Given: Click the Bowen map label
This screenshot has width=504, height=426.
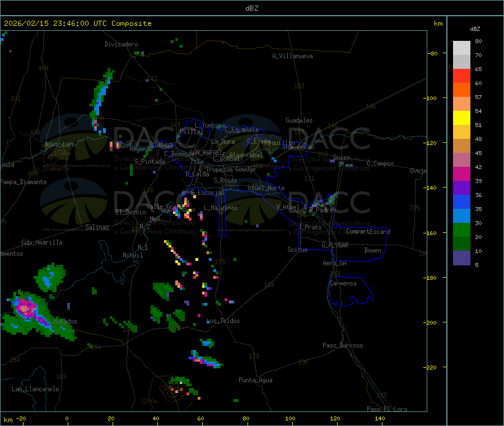Looking at the screenshot, I should pyautogui.click(x=372, y=250).
